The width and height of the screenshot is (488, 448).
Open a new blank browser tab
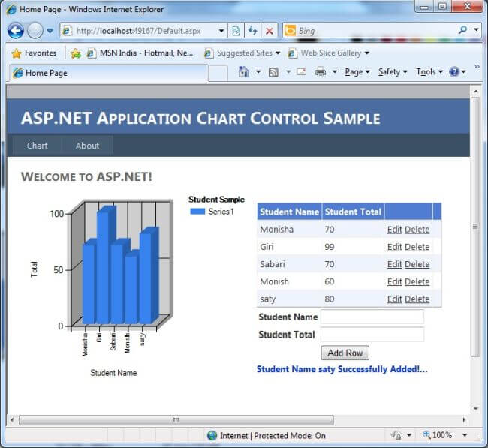(x=218, y=74)
